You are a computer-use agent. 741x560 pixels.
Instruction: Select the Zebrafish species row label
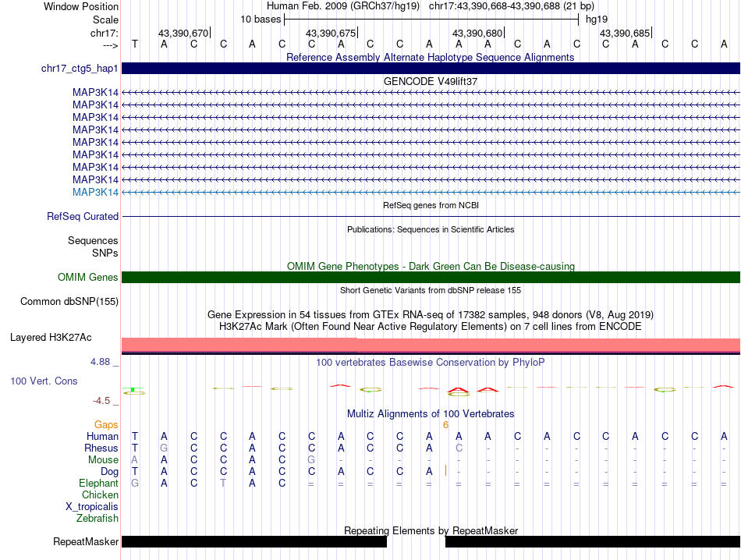tap(97, 519)
